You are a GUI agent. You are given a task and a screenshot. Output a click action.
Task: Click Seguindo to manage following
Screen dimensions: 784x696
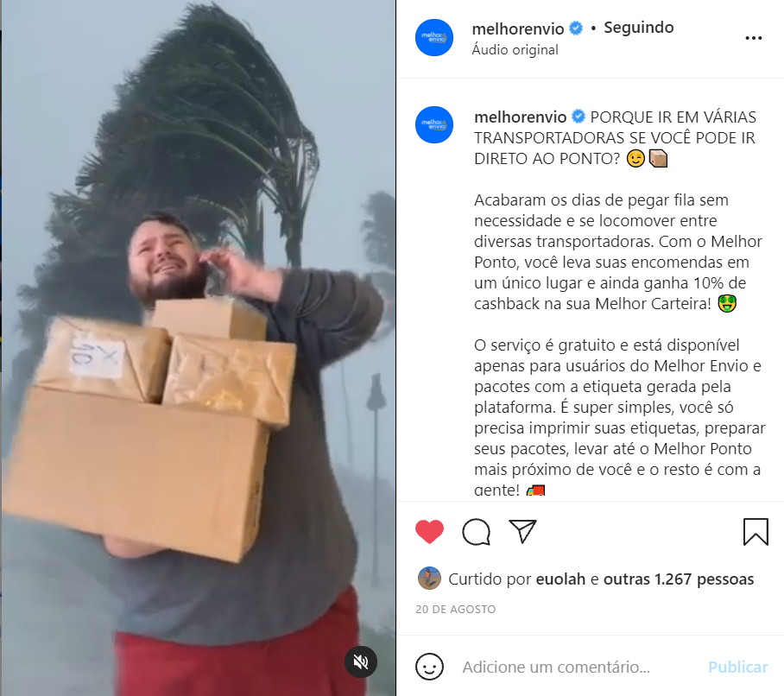pyautogui.click(x=638, y=28)
